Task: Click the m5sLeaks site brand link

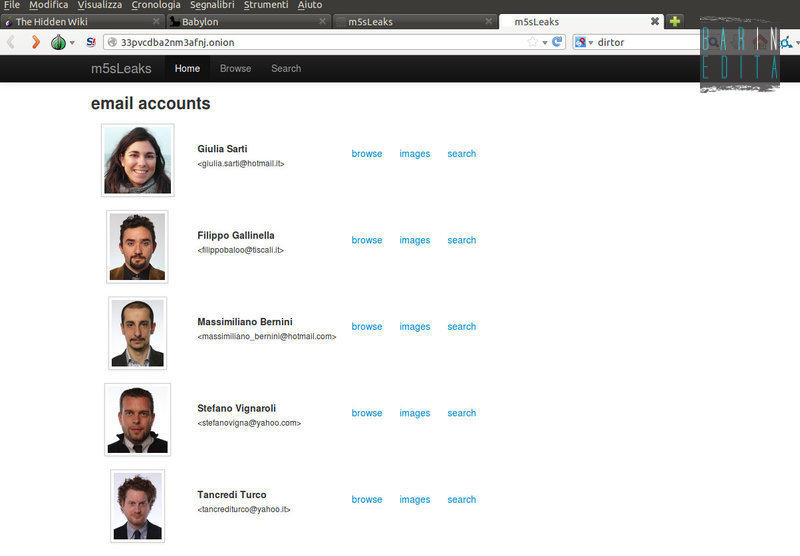Action: 121,68
